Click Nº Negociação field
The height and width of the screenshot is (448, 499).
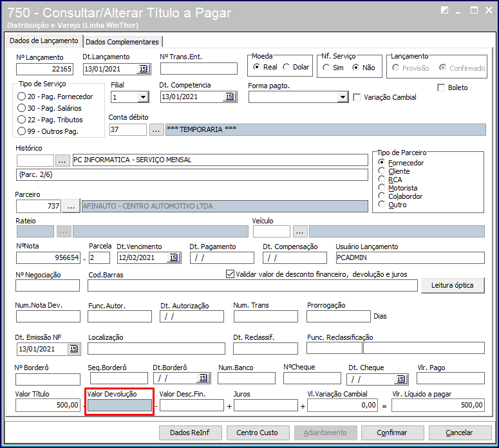pos(48,286)
